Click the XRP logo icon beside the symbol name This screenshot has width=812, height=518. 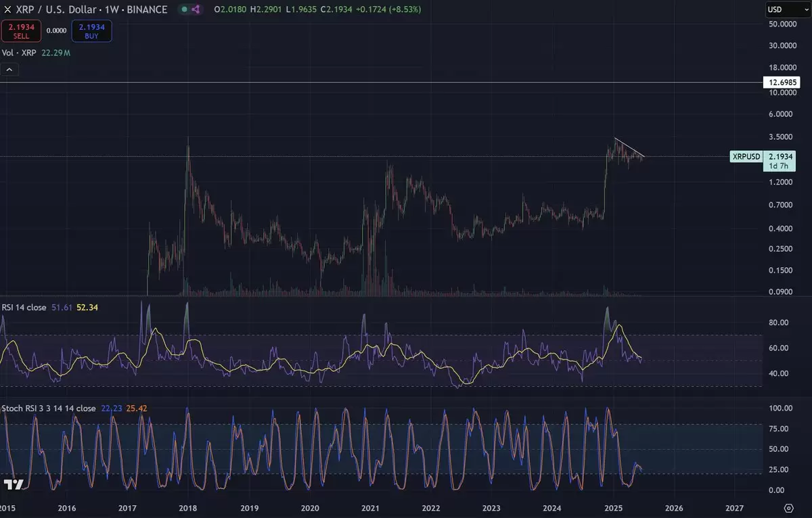(7, 10)
